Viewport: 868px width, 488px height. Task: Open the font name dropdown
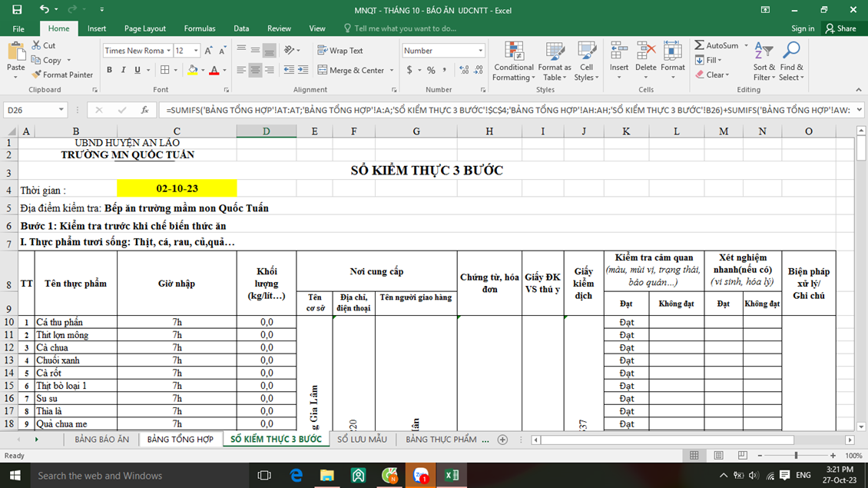168,51
